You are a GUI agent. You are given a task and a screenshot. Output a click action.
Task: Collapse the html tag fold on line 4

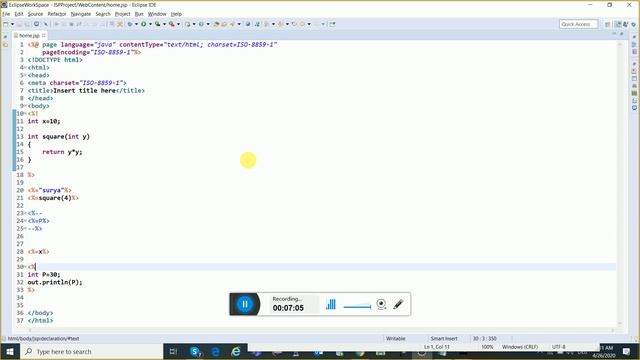coord(25,67)
